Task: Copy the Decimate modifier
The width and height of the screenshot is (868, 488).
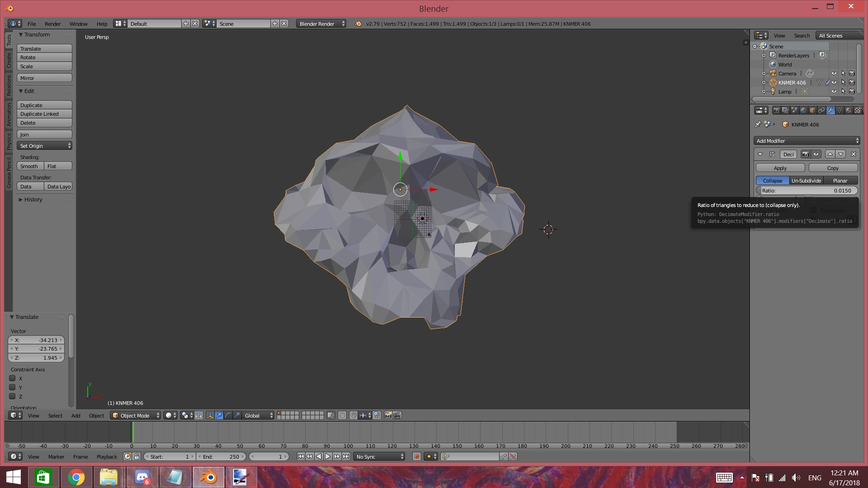Action: [x=833, y=168]
